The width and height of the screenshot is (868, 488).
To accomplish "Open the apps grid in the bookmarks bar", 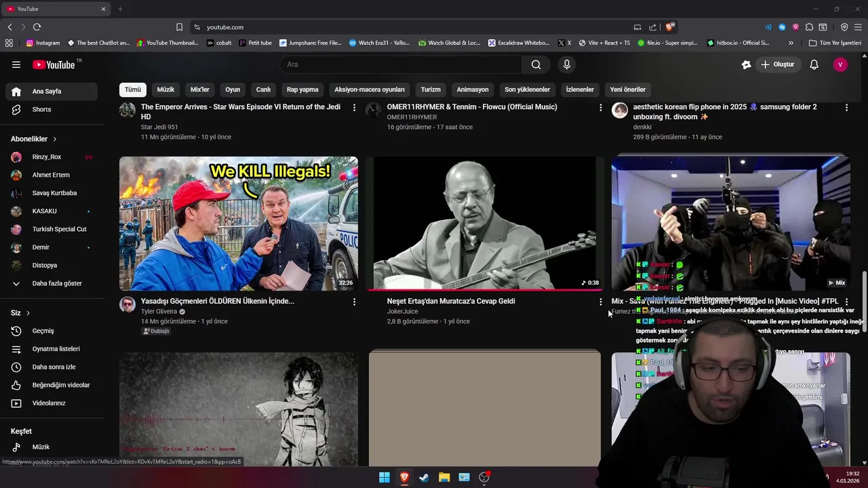I will click(9, 43).
